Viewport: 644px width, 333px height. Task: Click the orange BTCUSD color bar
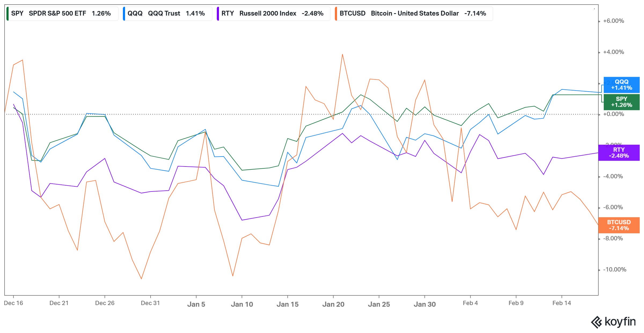pos(336,13)
